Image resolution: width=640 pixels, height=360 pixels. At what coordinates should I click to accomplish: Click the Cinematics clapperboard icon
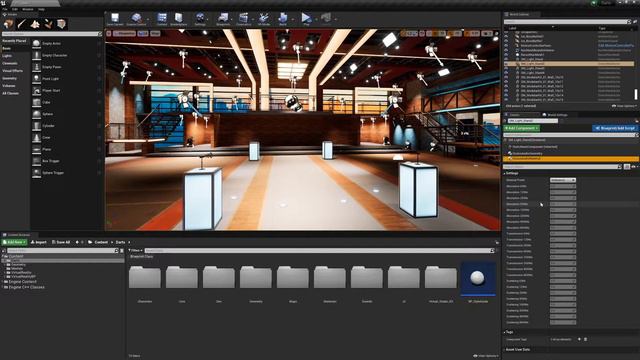[243, 18]
